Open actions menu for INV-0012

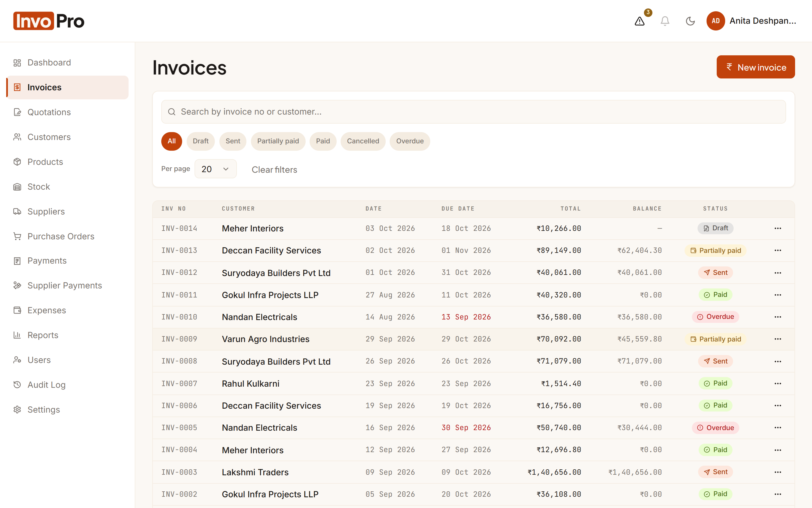click(x=778, y=273)
